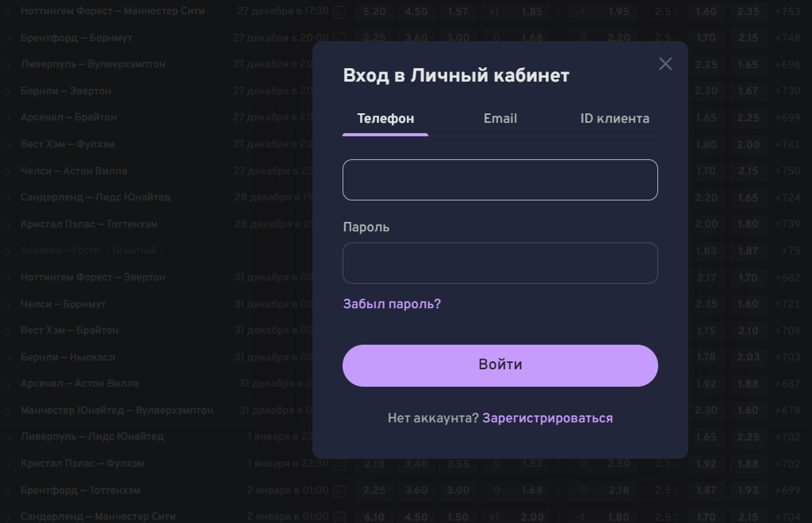The height and width of the screenshot is (523, 812).
Task: Select the Телефон login tab
Action: (x=385, y=119)
